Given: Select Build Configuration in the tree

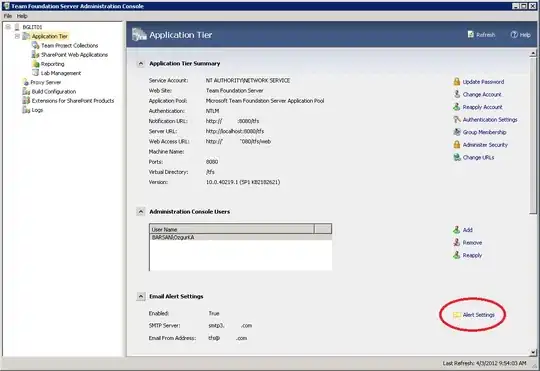Looking at the screenshot, I should pyautogui.click(x=54, y=92).
